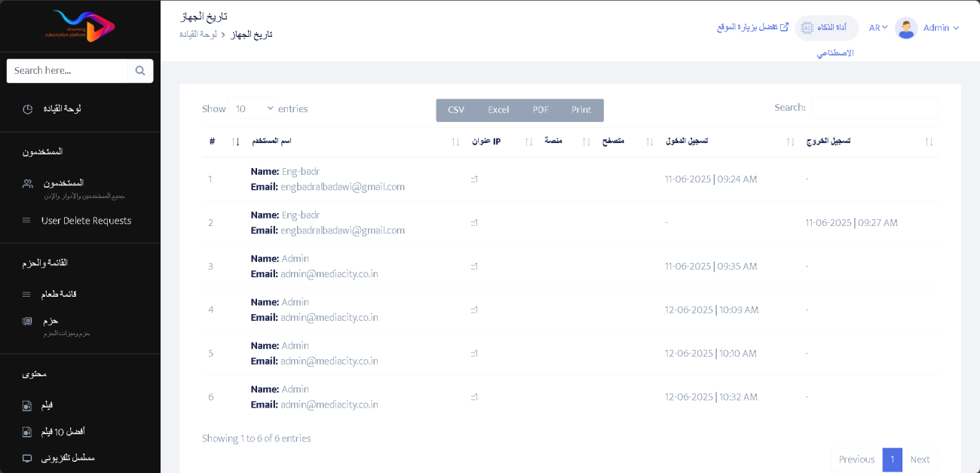Click the magnifier icon in sidebar search

click(140, 71)
